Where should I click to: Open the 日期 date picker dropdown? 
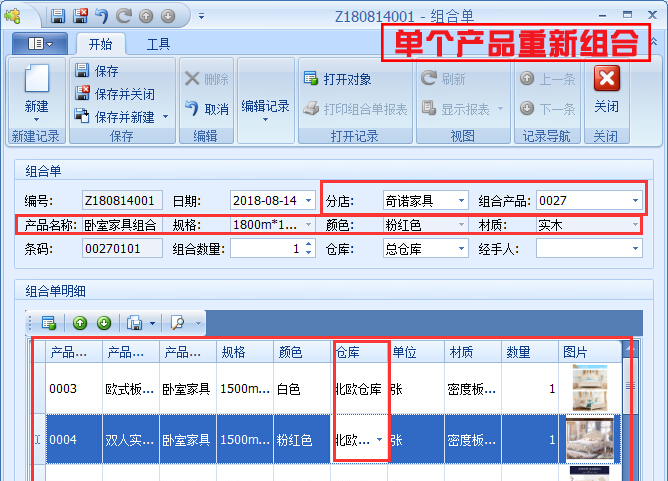point(307,200)
